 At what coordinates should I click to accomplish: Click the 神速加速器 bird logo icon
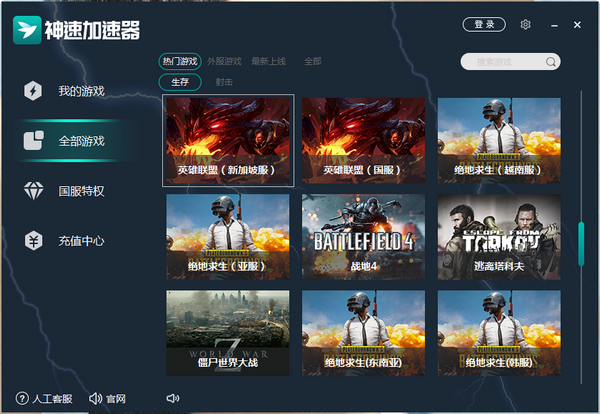[27, 30]
